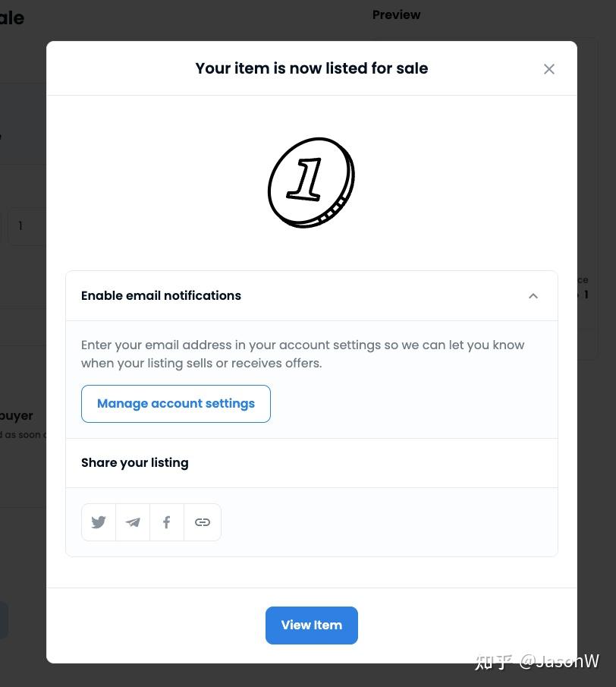Click the JasonW watermark text

click(559, 661)
